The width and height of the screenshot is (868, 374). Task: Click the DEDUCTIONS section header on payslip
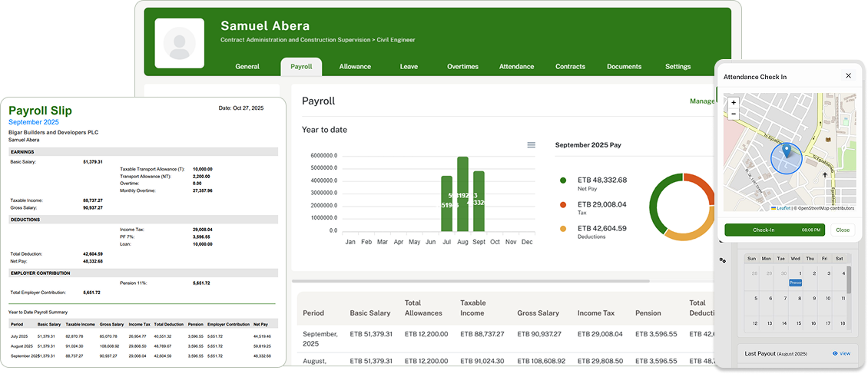click(144, 220)
